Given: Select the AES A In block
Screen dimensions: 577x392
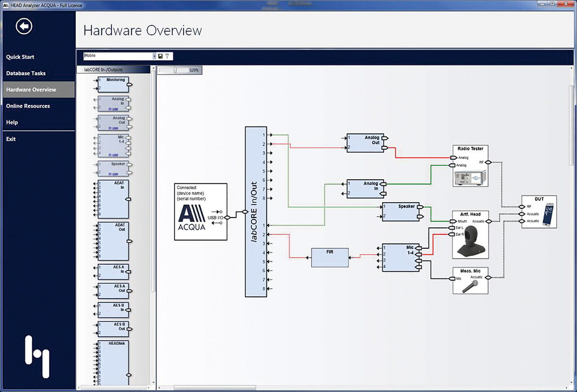Looking at the screenshot, I should pos(113,272).
